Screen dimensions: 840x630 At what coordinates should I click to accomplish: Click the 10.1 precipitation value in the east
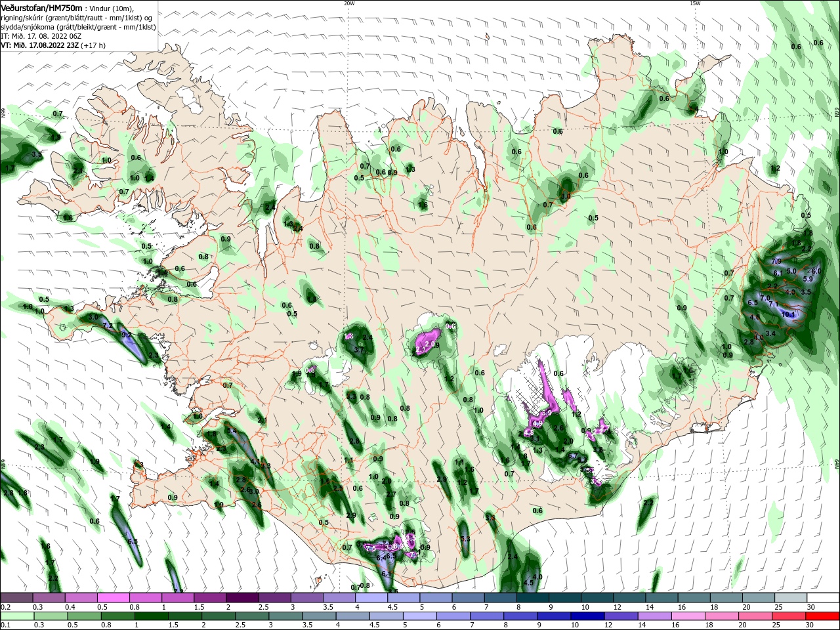[x=789, y=314]
